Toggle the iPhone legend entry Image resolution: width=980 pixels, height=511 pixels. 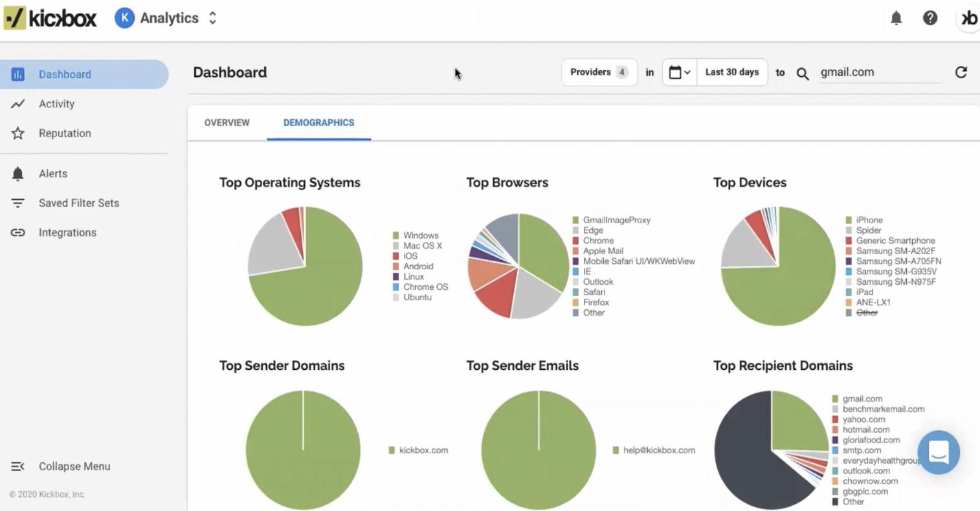click(x=864, y=220)
